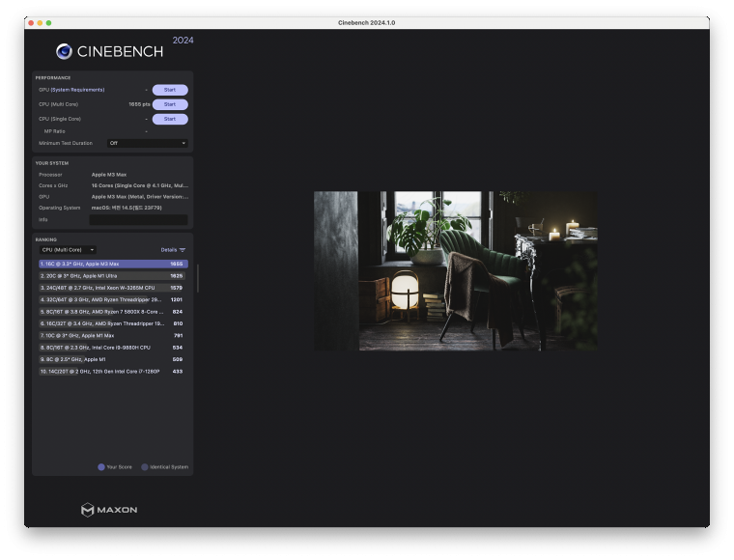Click the MP Ratio label

55,131
